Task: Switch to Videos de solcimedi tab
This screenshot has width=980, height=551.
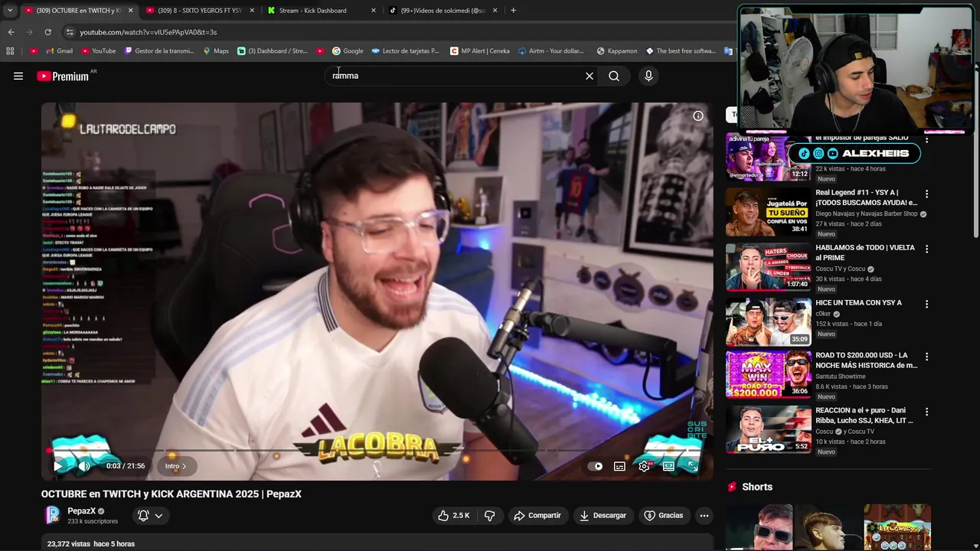Action: (x=443, y=11)
